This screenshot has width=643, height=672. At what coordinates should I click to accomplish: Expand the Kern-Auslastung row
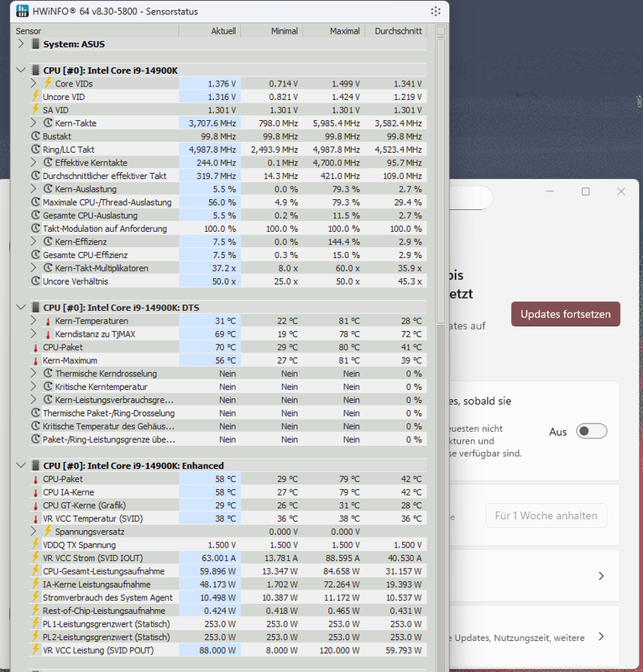point(34,188)
